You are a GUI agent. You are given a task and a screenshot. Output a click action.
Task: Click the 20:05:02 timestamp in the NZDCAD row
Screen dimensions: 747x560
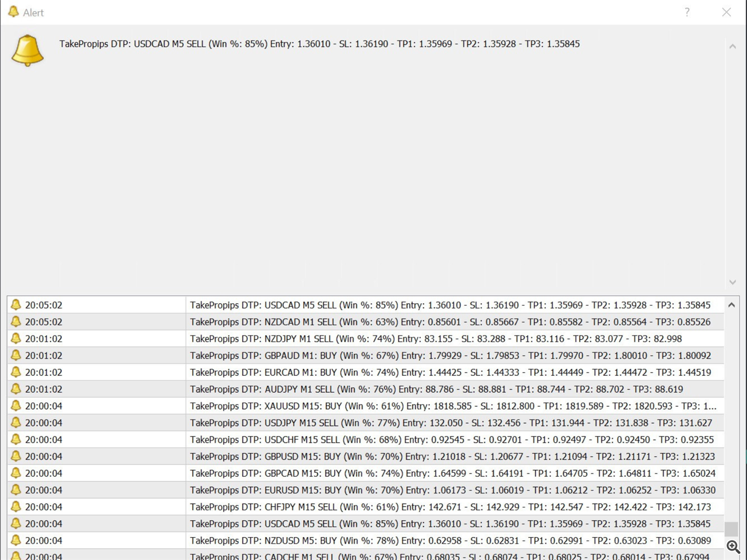[x=44, y=322]
